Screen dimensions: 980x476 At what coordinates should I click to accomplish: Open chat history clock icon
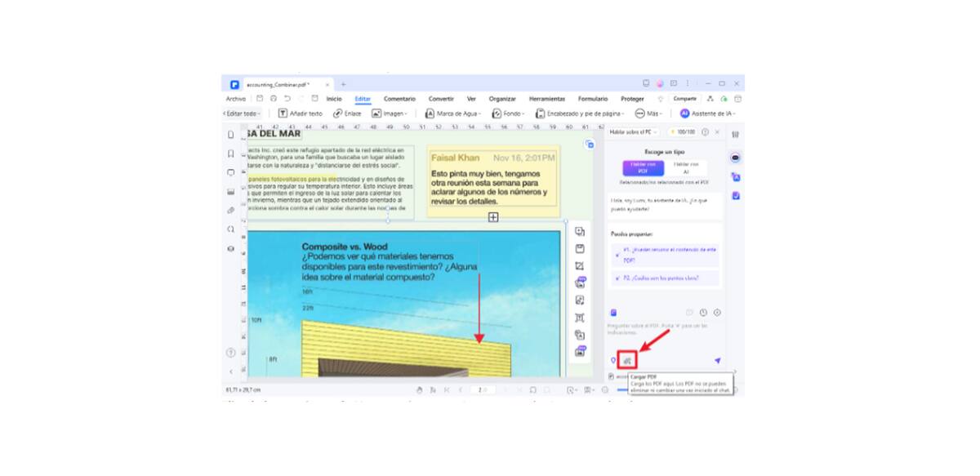tap(703, 313)
